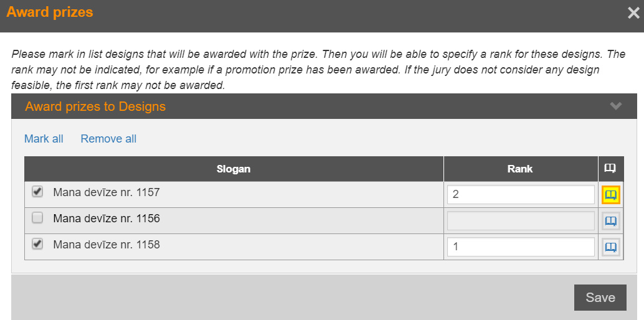Click the Slogan column header
The height and width of the screenshot is (320, 644).
(234, 169)
